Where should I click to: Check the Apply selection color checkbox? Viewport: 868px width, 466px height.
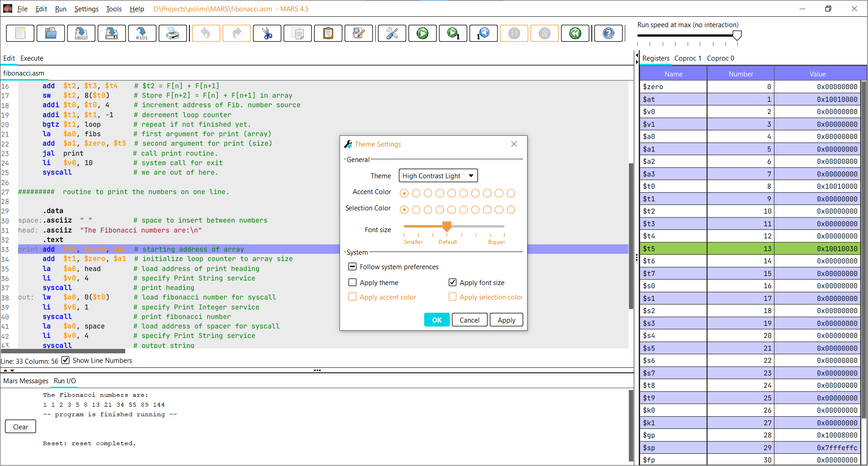click(x=453, y=297)
